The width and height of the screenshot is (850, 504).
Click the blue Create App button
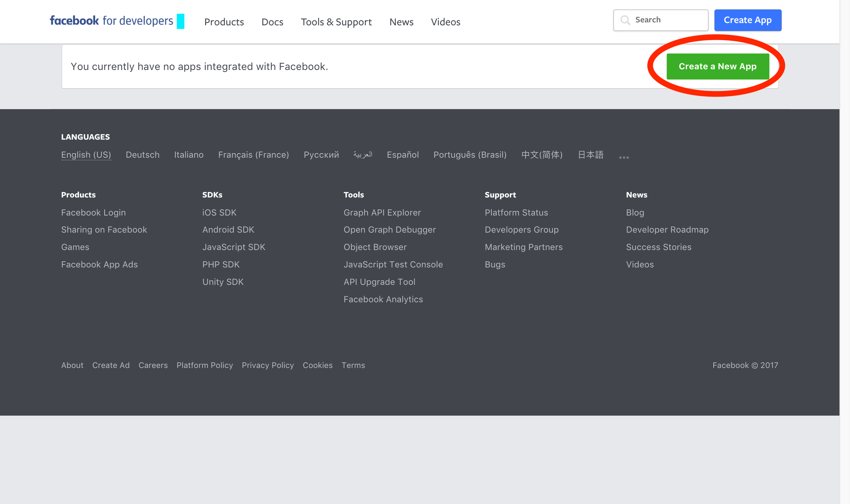(x=748, y=20)
